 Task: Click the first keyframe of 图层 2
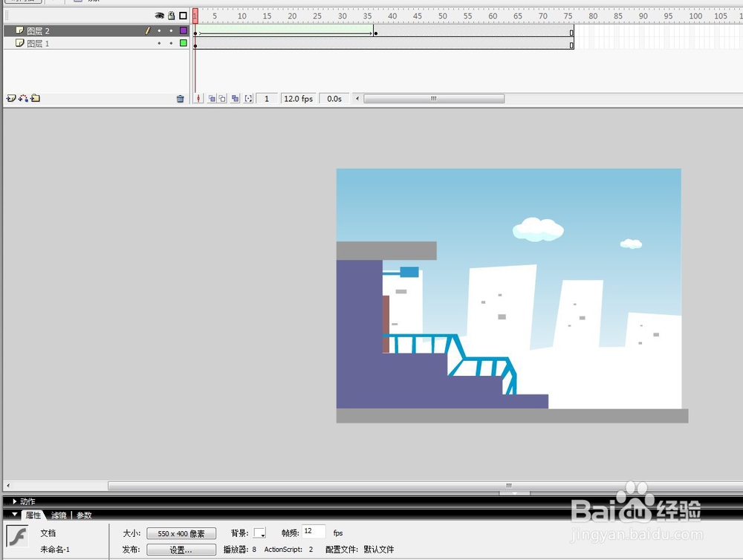coord(195,33)
